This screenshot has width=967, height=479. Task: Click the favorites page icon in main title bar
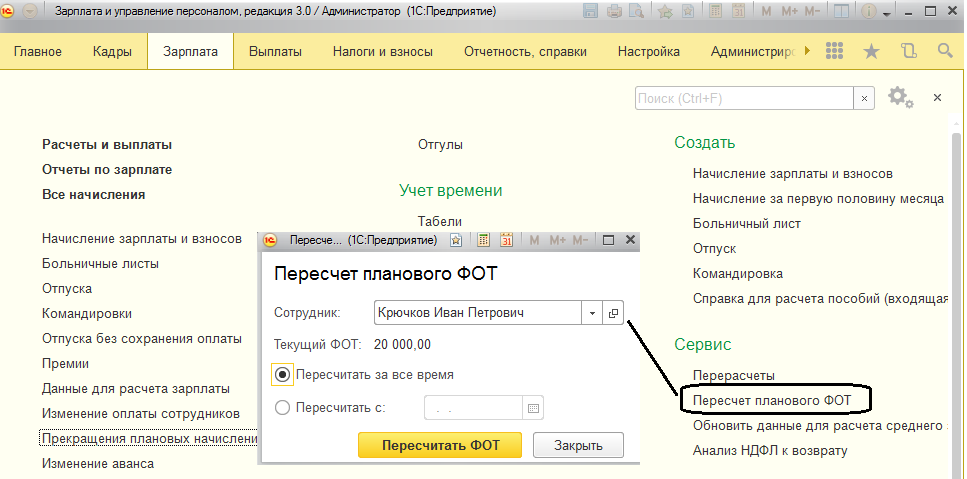[688, 12]
